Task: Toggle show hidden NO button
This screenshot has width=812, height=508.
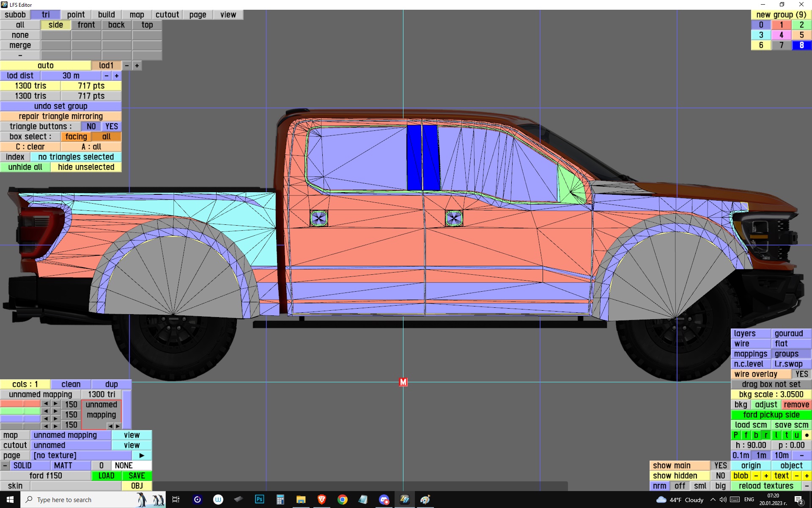Action: (x=720, y=476)
